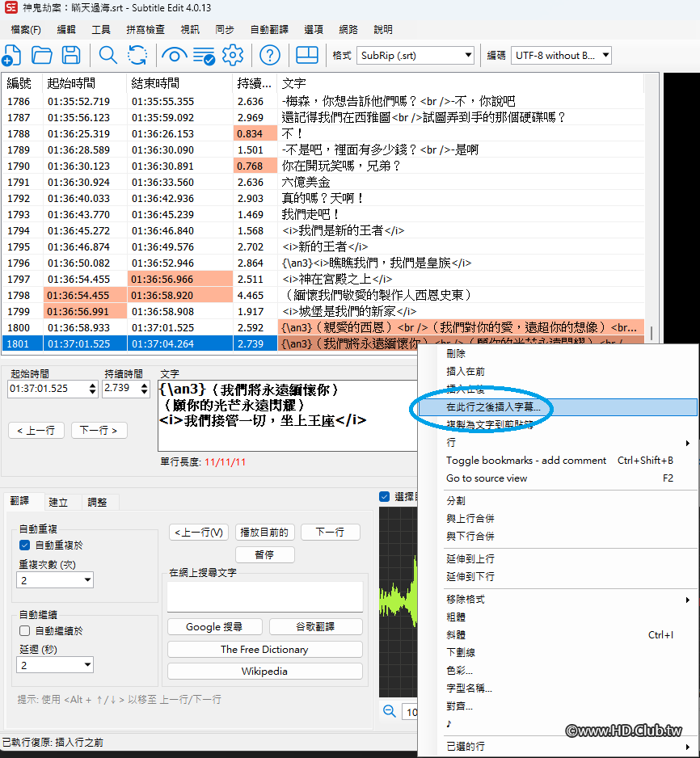Open the 視訊 menu
This screenshot has width=700, height=758.
coord(190,29)
